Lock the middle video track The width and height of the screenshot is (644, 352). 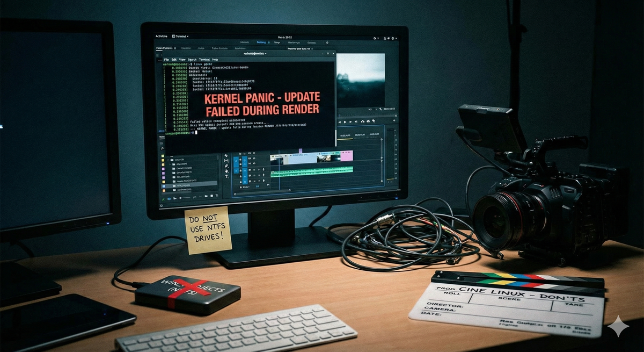point(240,159)
